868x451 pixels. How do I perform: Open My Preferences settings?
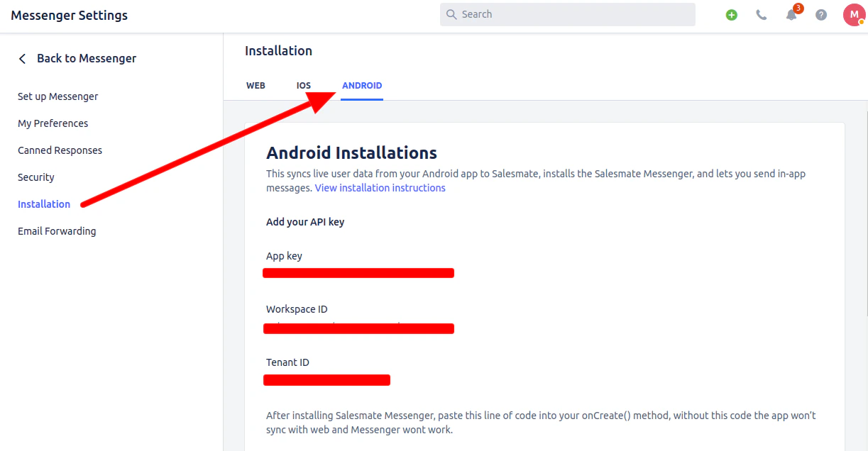click(x=53, y=123)
